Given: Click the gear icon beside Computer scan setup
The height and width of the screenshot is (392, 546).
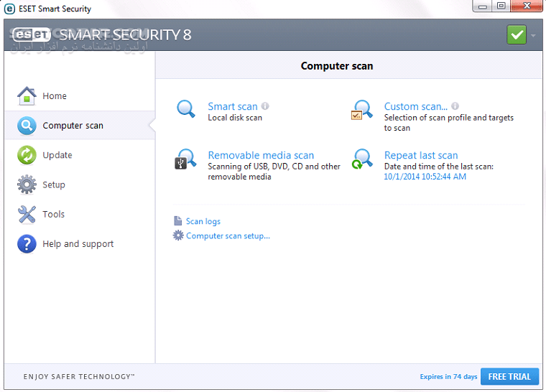Looking at the screenshot, I should point(178,235).
